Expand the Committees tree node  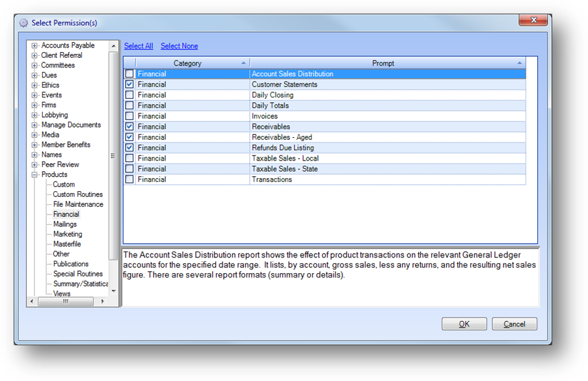click(x=34, y=65)
